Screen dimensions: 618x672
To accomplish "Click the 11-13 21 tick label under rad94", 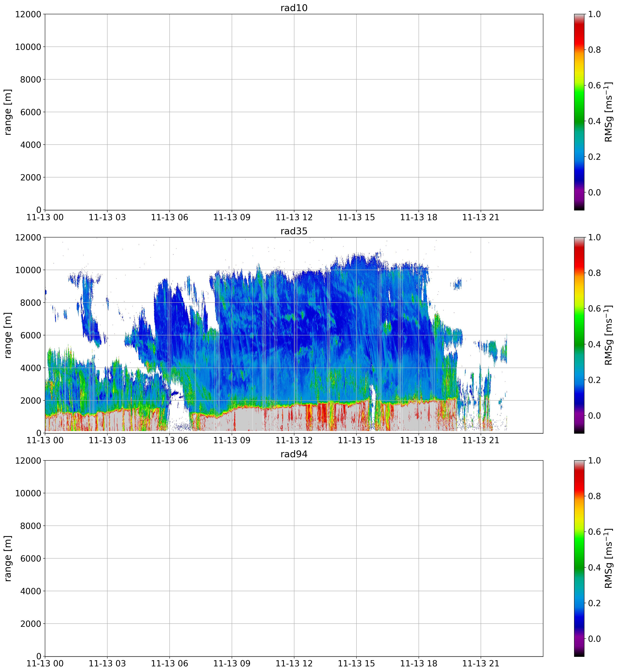I will pyautogui.click(x=480, y=664).
